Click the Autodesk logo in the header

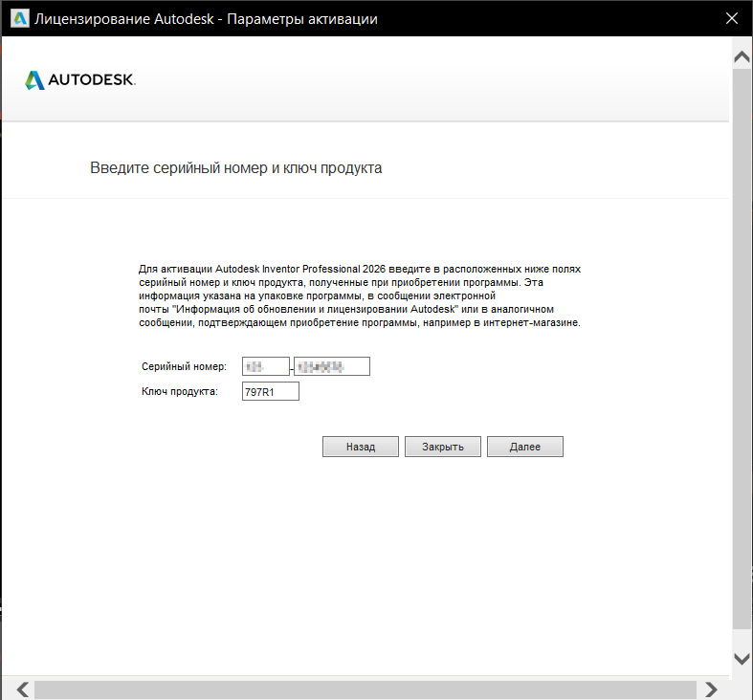point(80,80)
